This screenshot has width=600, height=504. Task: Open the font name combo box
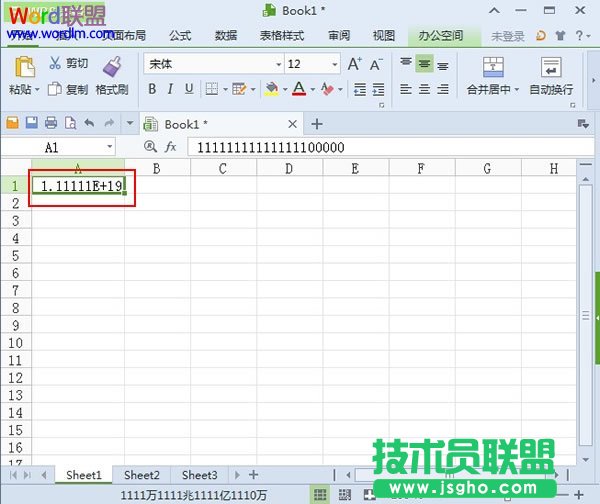(214, 64)
